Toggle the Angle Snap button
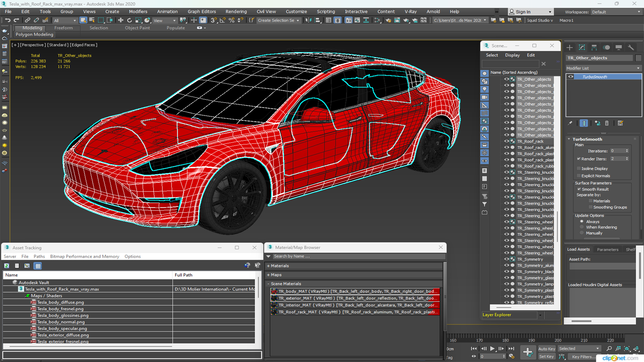The width and height of the screenshot is (644, 362). pos(222,20)
